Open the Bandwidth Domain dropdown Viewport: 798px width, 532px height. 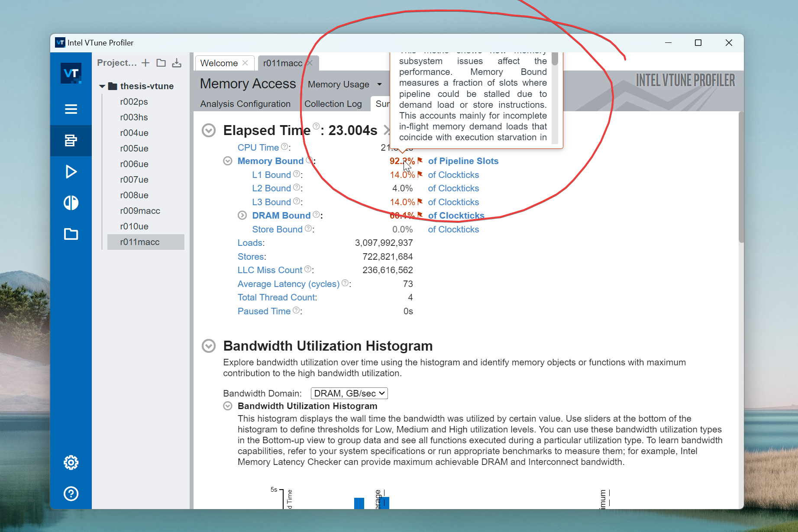(x=349, y=393)
